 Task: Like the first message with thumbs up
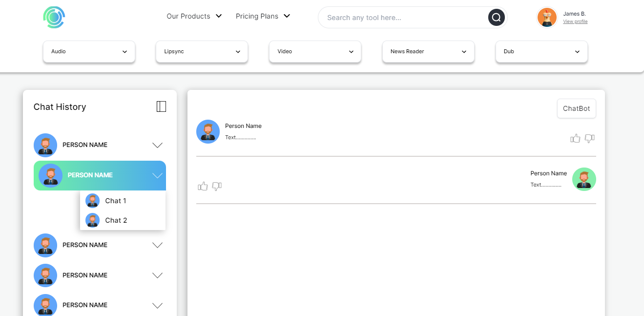pos(575,138)
